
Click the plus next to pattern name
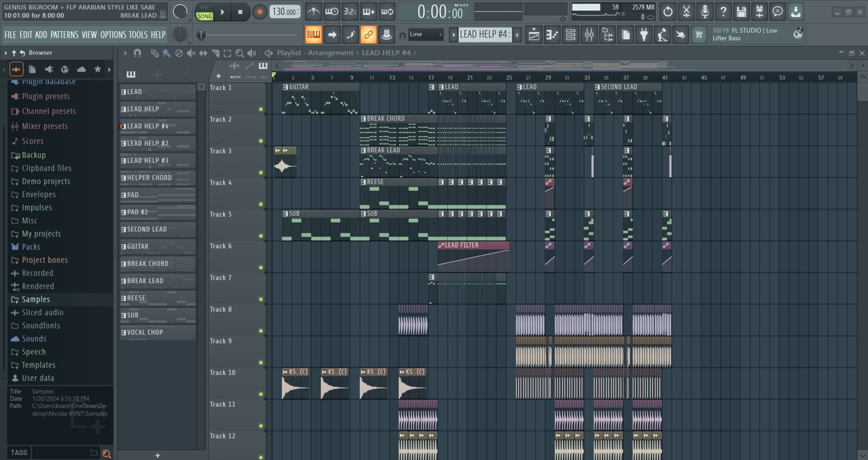pyautogui.click(x=517, y=35)
